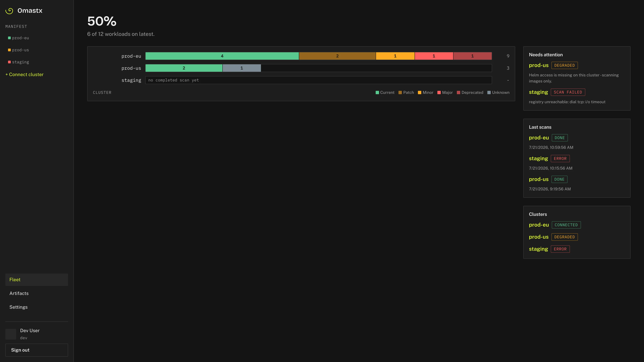Click the ERROR badge in Clusters panel

pyautogui.click(x=560, y=249)
